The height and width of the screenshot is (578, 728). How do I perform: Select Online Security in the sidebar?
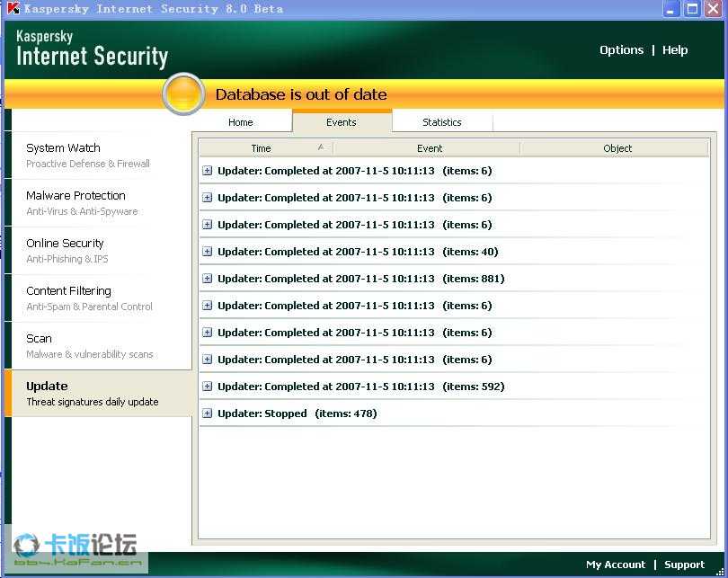click(100, 251)
